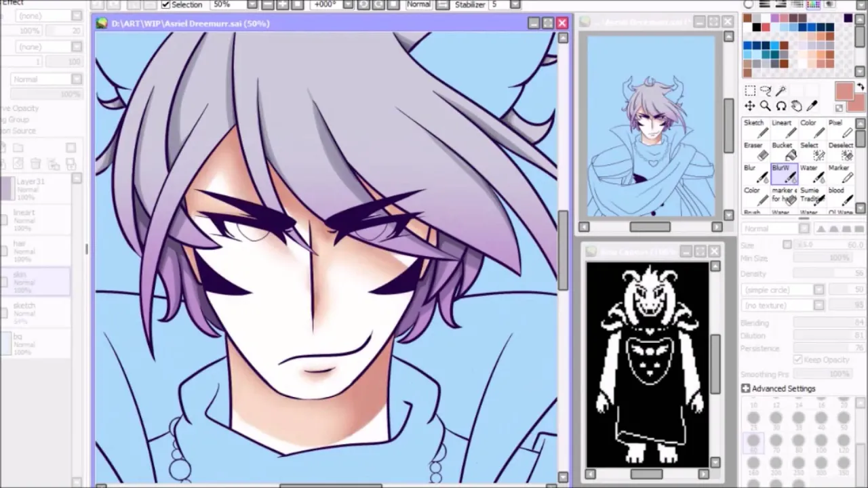Pick the dark purple swatch at the palette corner

click(848, 18)
